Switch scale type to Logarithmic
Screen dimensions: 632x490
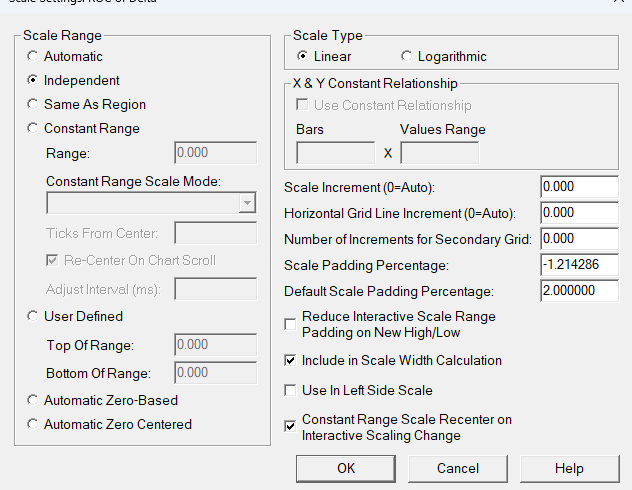[406, 56]
